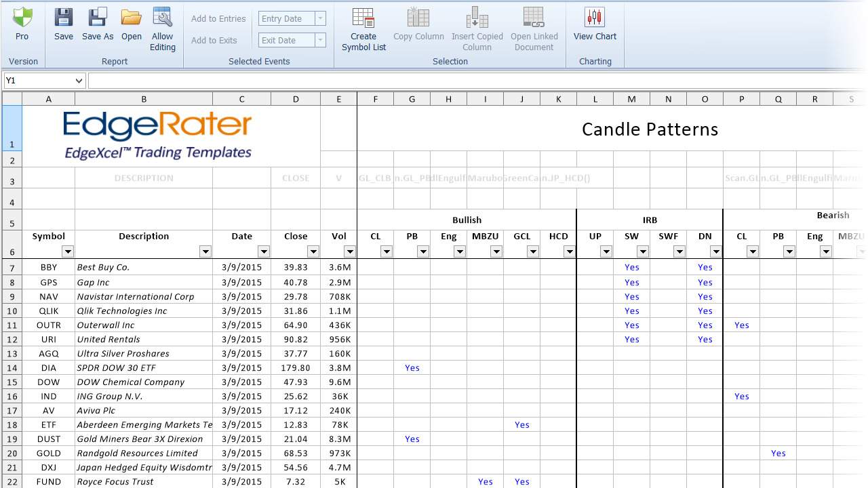Click the Qlik Technologies Inc description
The height and width of the screenshot is (488, 868).
pyautogui.click(x=122, y=311)
